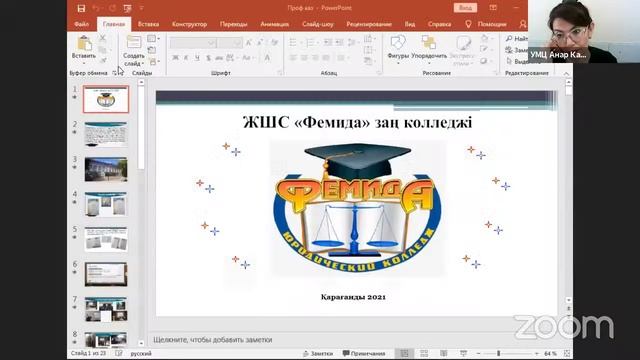Click the Cut scissors icon
The image size is (640, 360).
(102, 38)
